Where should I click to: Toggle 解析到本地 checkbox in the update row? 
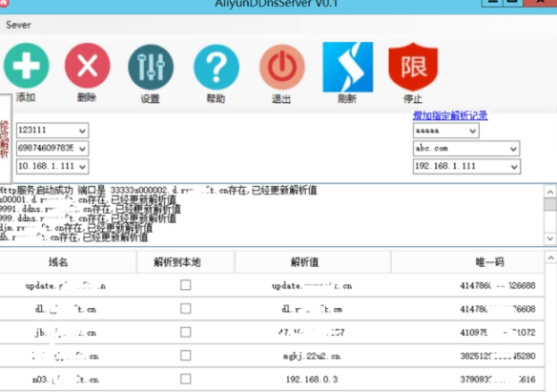tap(185, 285)
